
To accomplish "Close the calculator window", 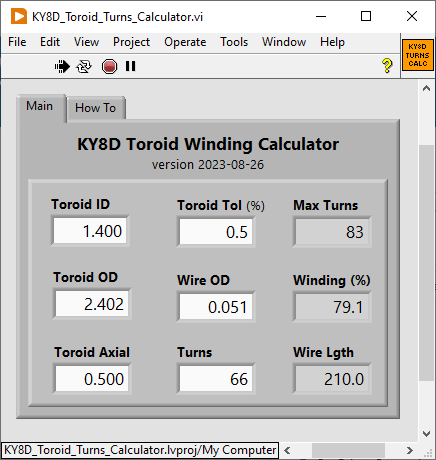I will [412, 16].
